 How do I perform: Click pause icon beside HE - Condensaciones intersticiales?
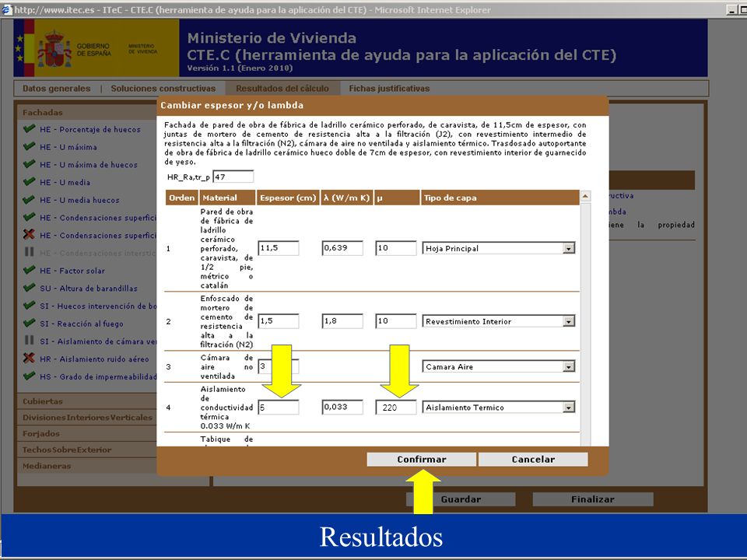pos(29,251)
